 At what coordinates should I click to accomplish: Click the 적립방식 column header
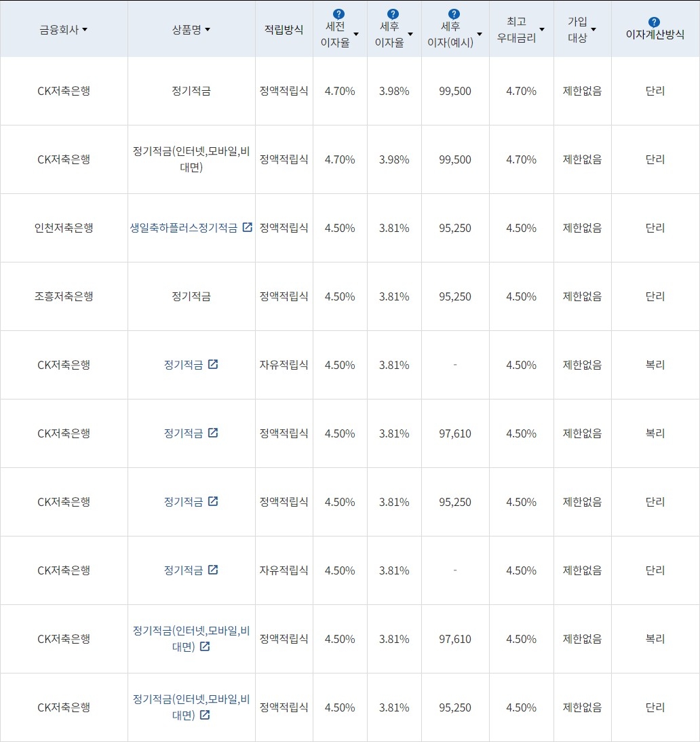pos(284,29)
